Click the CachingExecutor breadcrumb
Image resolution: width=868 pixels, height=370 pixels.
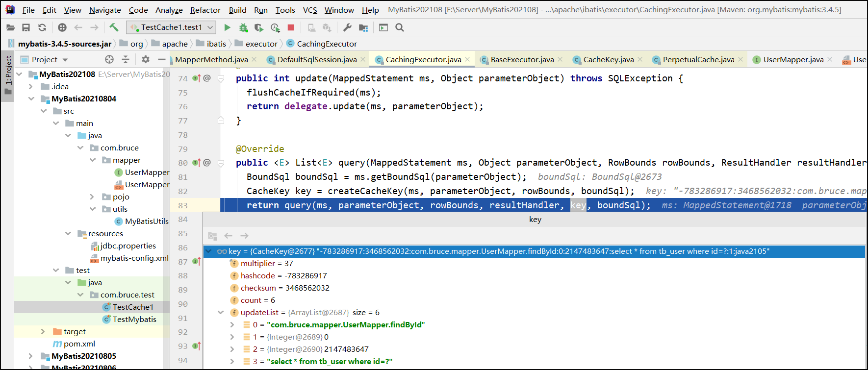pyautogui.click(x=322, y=44)
